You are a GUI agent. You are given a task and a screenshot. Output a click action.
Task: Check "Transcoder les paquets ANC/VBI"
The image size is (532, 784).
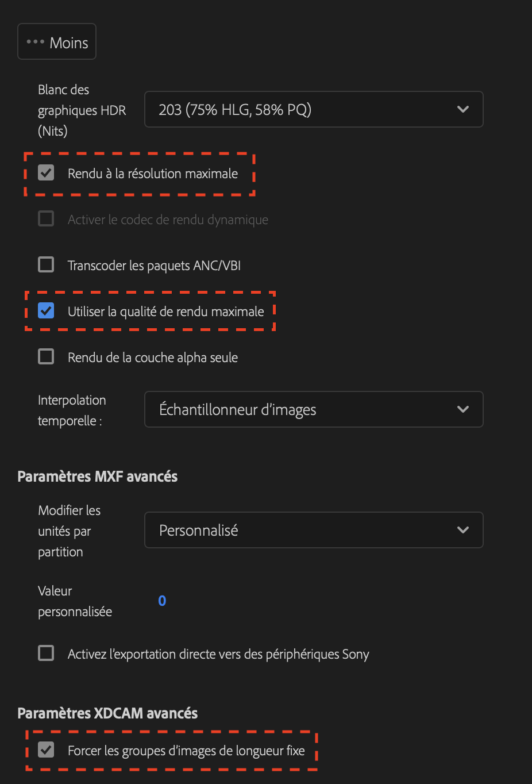(45, 264)
